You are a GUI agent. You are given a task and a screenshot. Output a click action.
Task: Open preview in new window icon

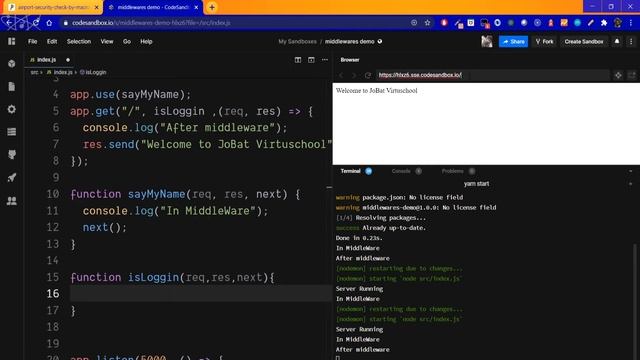pyautogui.click(x=631, y=76)
